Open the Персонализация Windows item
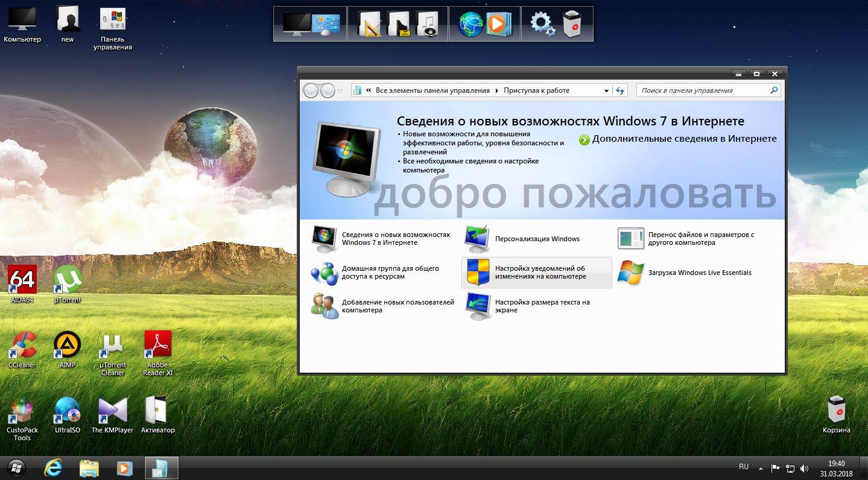 (537, 239)
